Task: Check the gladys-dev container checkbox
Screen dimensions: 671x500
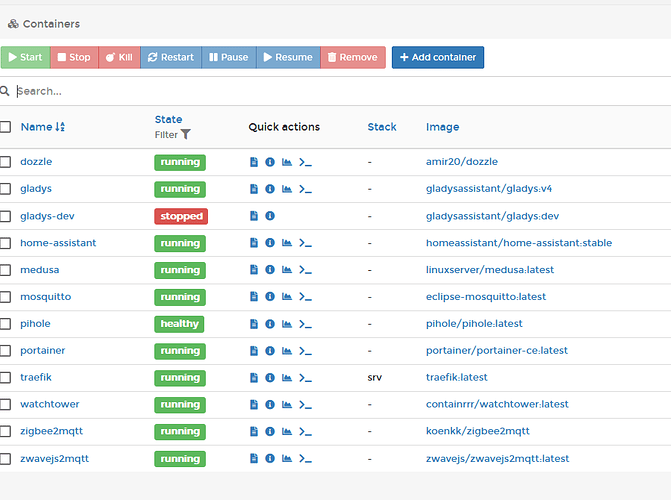Action: coord(5,216)
